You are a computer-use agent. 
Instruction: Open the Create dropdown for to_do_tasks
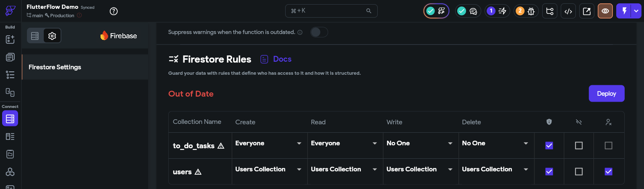coord(269,143)
